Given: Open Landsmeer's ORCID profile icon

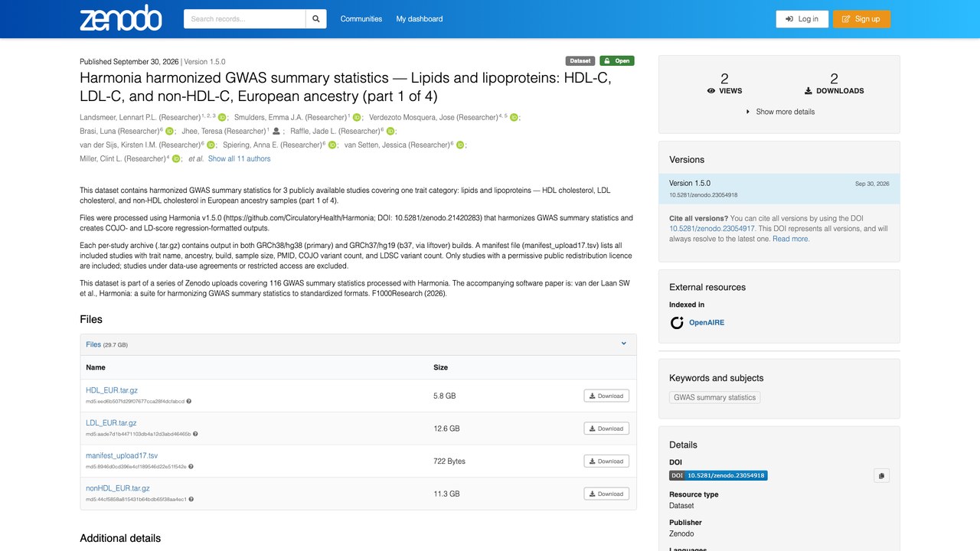Looking at the screenshot, I should point(222,118).
